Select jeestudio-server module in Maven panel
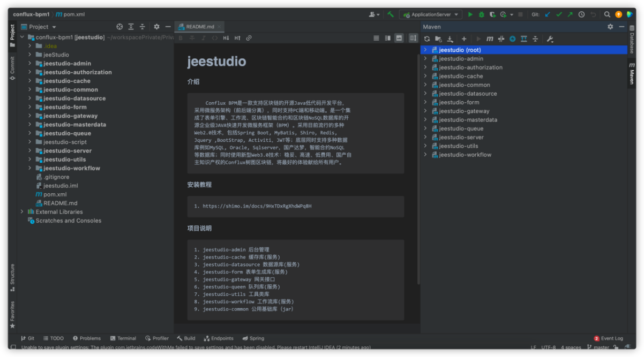 [461, 138]
